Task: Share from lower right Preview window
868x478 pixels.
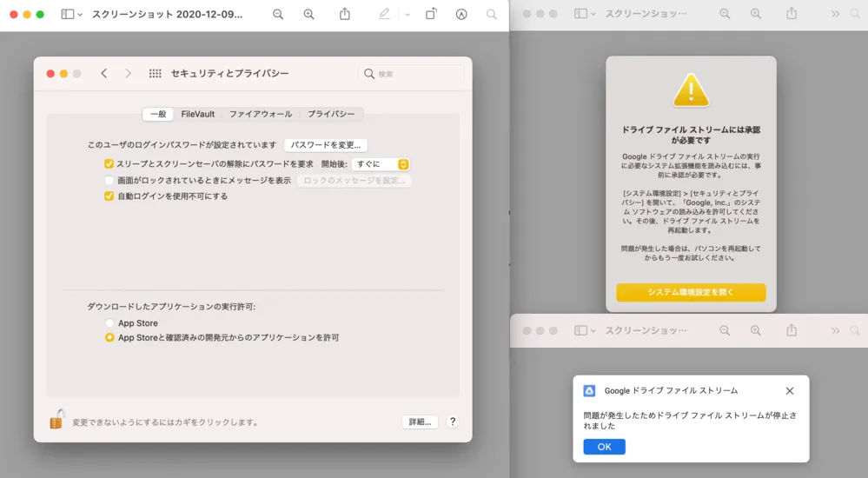Action: coord(792,330)
